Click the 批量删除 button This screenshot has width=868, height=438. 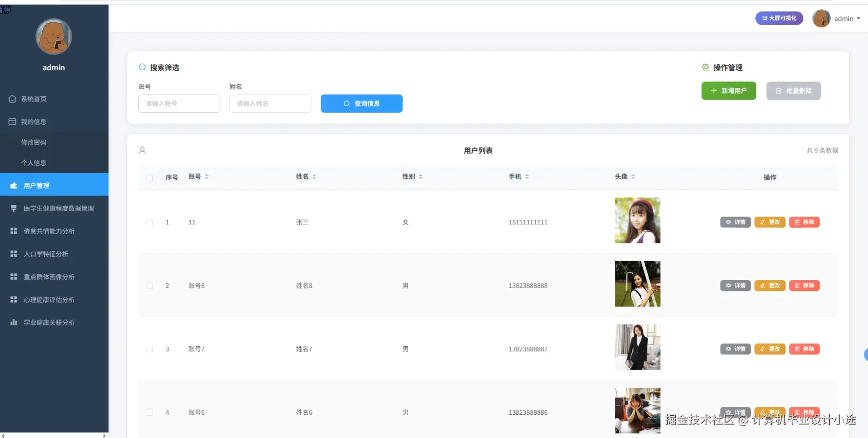794,91
